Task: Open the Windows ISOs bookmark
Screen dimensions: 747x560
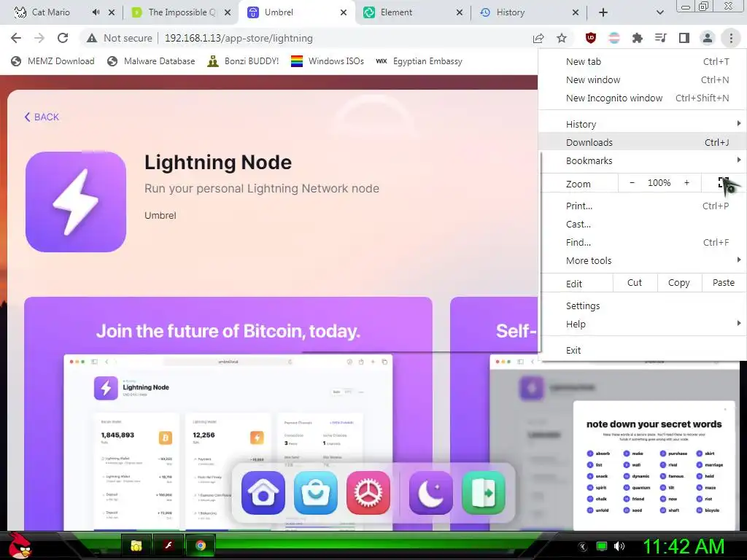Action: pos(328,61)
